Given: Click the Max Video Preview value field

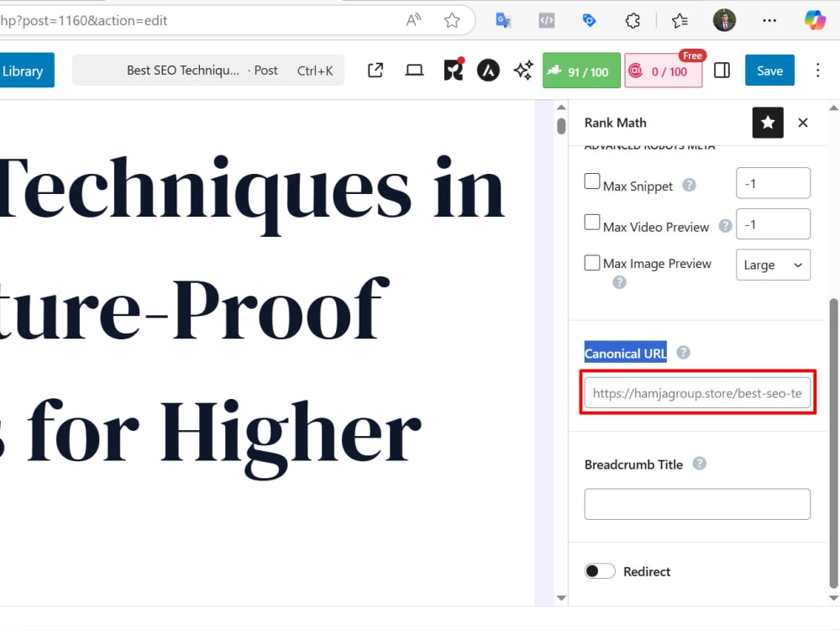Looking at the screenshot, I should 773,224.
